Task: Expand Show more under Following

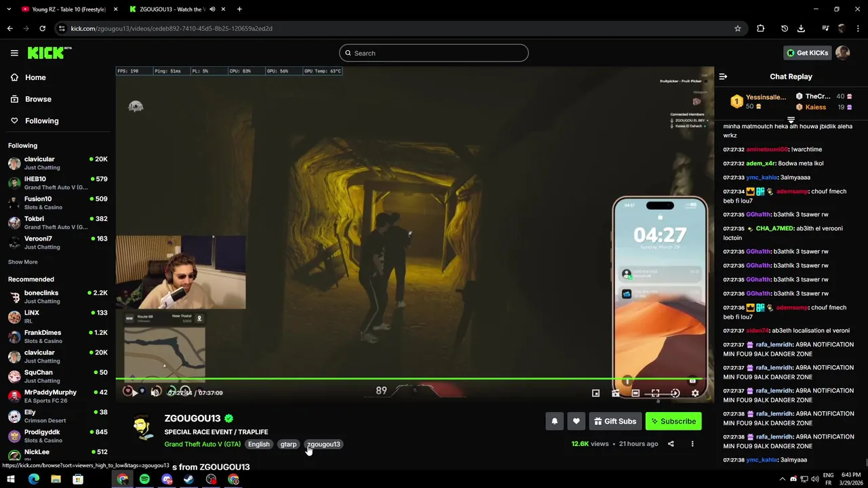Action: 22,262
